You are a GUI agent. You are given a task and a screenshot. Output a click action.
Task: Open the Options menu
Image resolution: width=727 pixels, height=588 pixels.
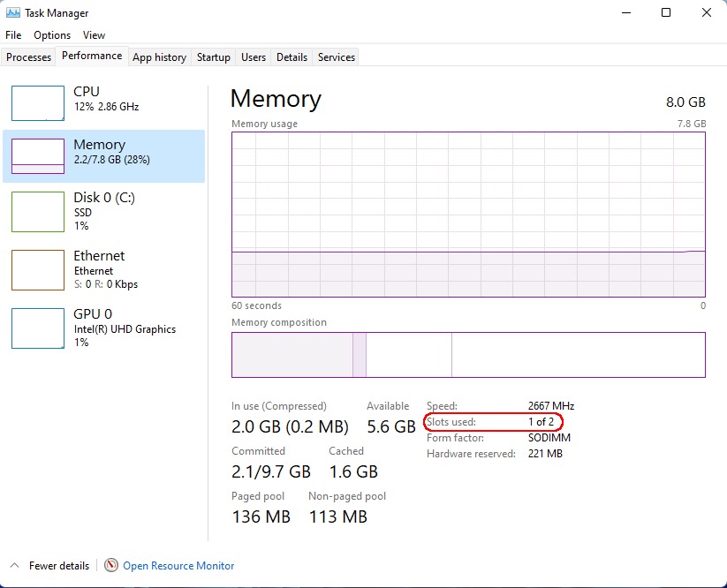point(52,35)
